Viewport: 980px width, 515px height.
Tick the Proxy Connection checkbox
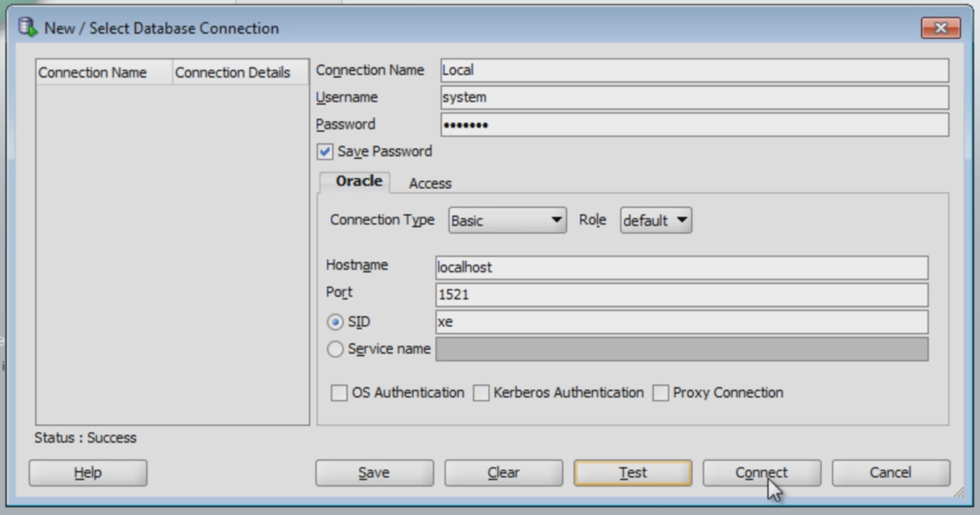click(x=660, y=393)
